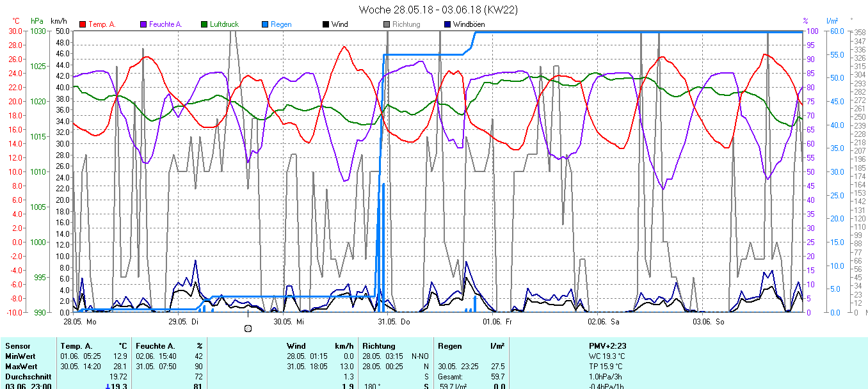The width and height of the screenshot is (868, 389).
Task: Click the PMV+2:23 header in table
Action: click(x=607, y=346)
